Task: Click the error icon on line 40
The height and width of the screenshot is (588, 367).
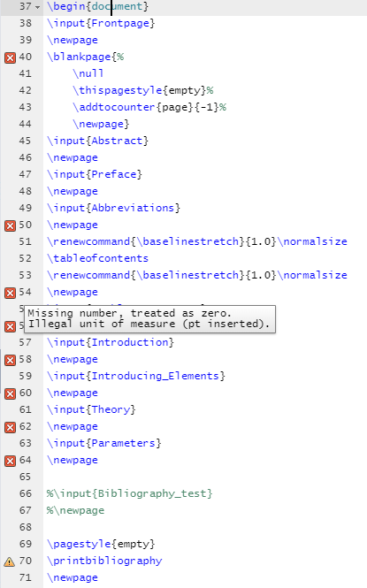Action: click(10, 57)
